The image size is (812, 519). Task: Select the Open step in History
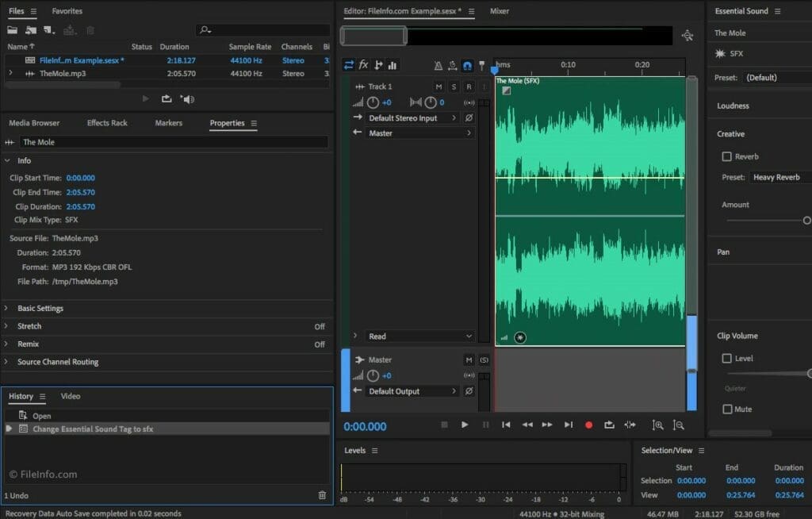point(41,416)
